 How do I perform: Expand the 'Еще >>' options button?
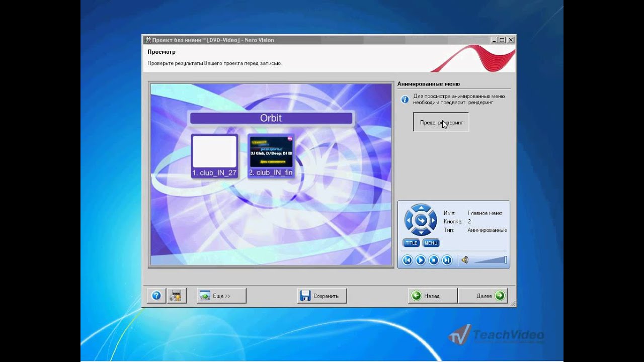[222, 296]
